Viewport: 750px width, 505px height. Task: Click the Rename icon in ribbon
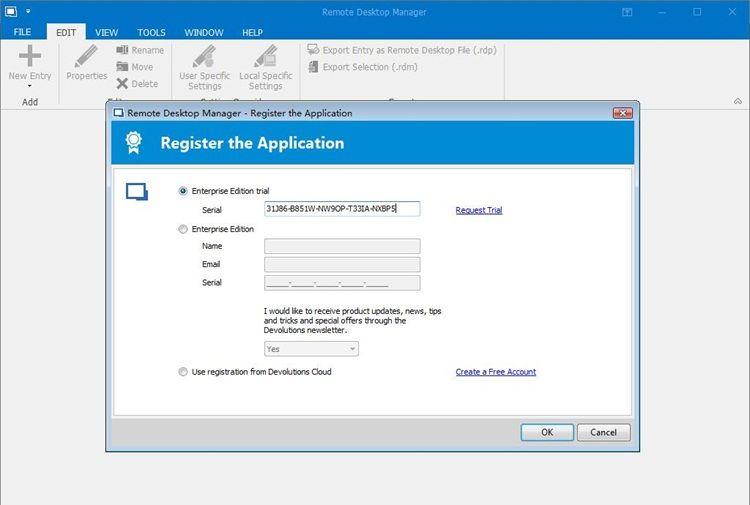[x=122, y=50]
